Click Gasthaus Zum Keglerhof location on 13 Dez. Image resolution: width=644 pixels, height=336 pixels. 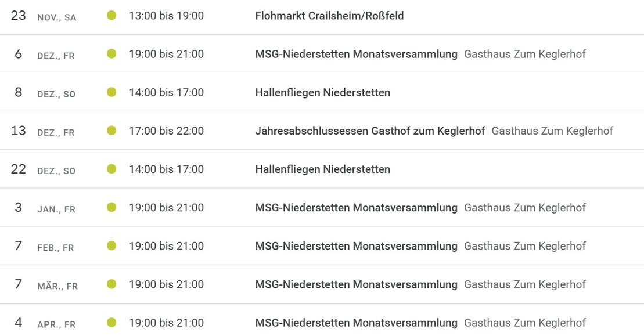[552, 131]
